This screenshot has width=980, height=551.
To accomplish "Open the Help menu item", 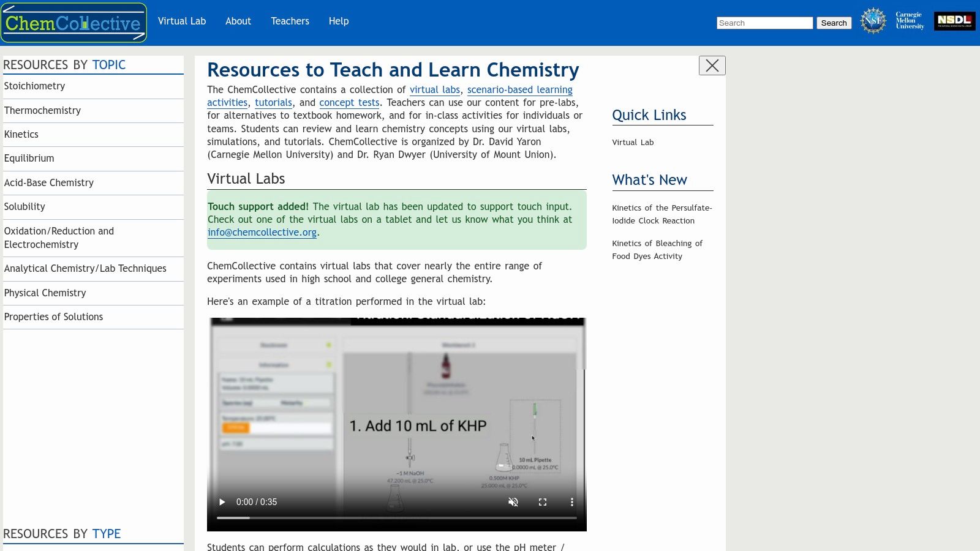I will [338, 21].
